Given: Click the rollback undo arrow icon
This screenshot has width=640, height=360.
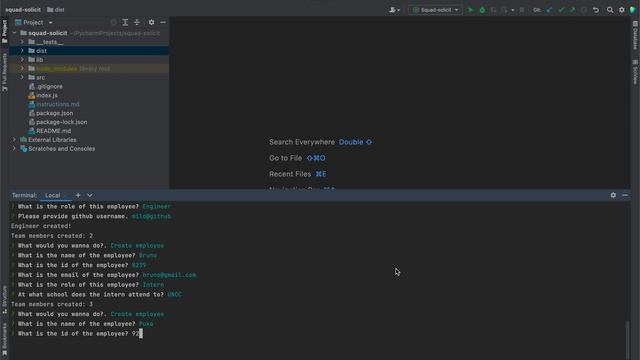Looking at the screenshot, I should 596,10.
